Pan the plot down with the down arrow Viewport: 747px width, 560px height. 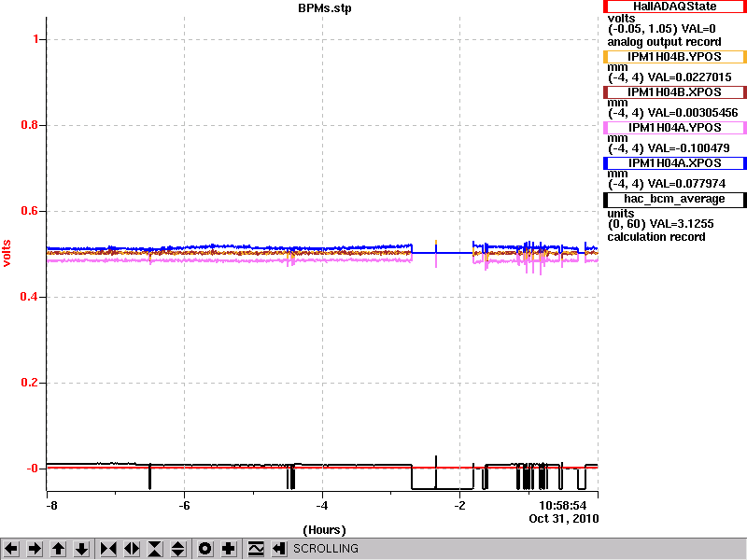tap(82, 549)
